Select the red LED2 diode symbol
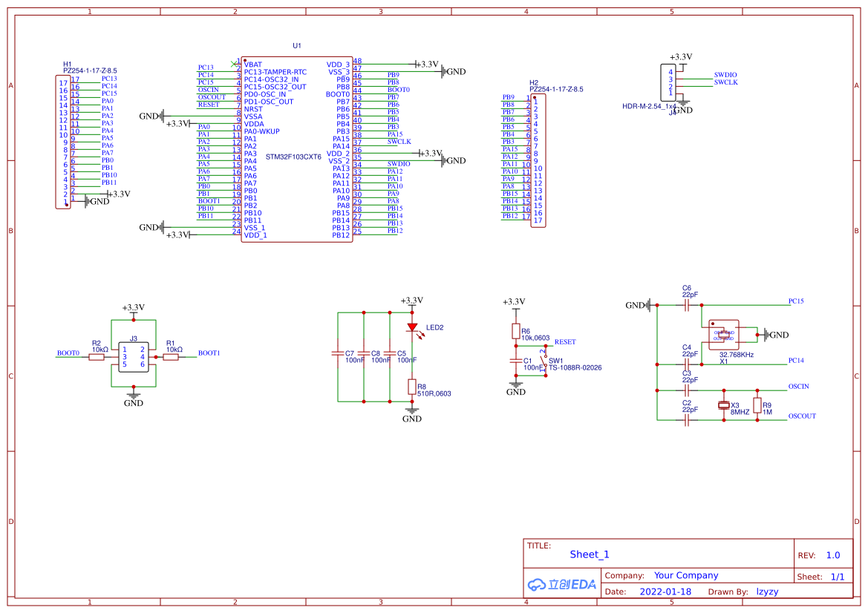The height and width of the screenshot is (613, 868). pos(412,327)
